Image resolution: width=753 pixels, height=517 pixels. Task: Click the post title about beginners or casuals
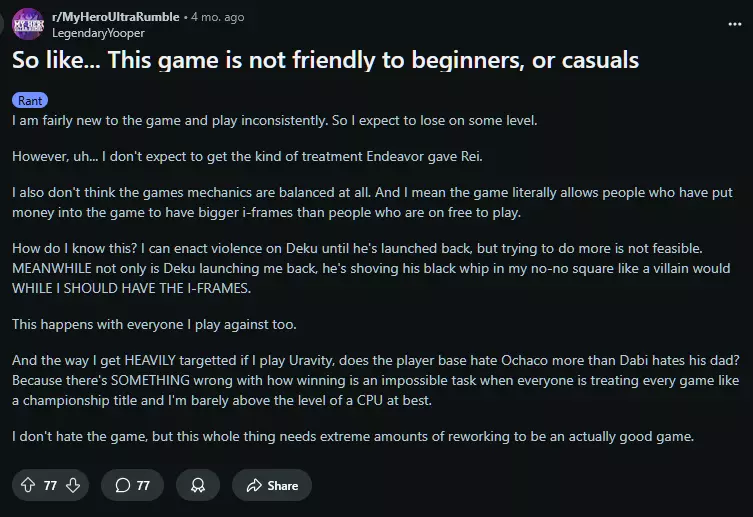[325, 60]
